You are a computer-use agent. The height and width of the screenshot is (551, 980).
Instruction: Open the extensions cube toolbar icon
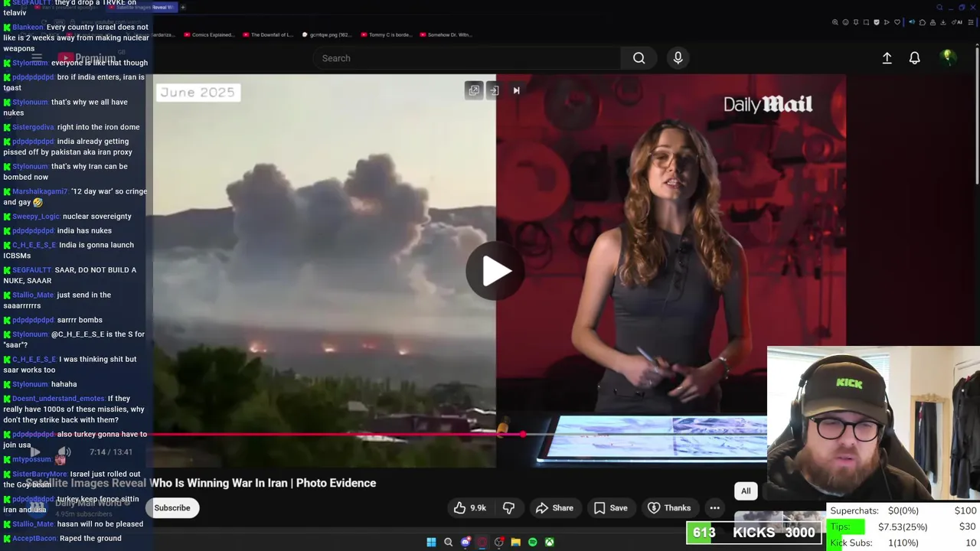click(923, 22)
